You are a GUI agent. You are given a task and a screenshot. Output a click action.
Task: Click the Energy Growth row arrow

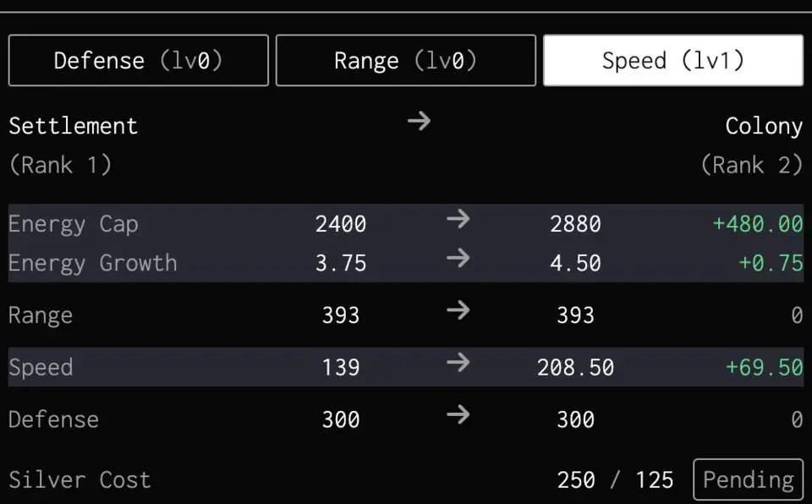458,259
